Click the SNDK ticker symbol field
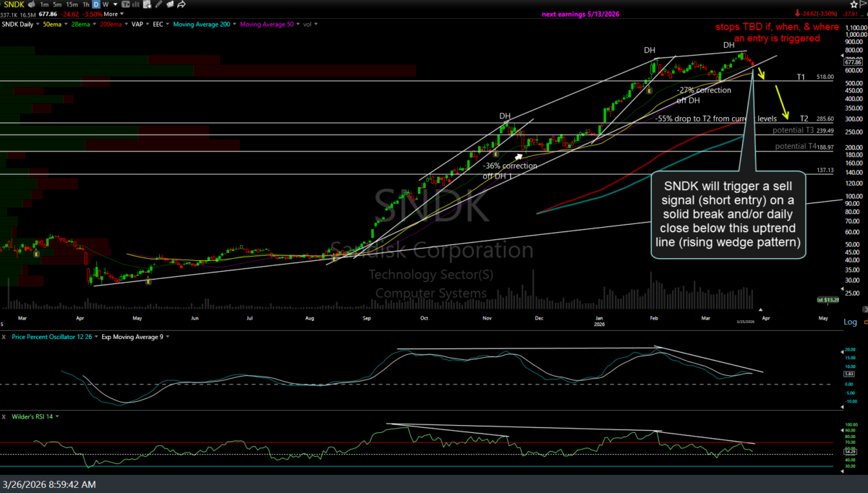The image size is (868, 493). (14, 4)
